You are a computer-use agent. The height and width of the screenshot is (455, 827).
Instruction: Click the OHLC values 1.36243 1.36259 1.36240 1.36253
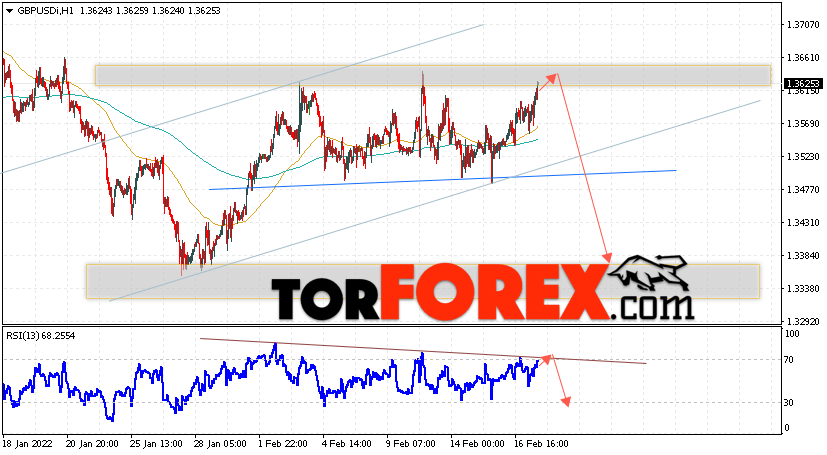pos(150,11)
